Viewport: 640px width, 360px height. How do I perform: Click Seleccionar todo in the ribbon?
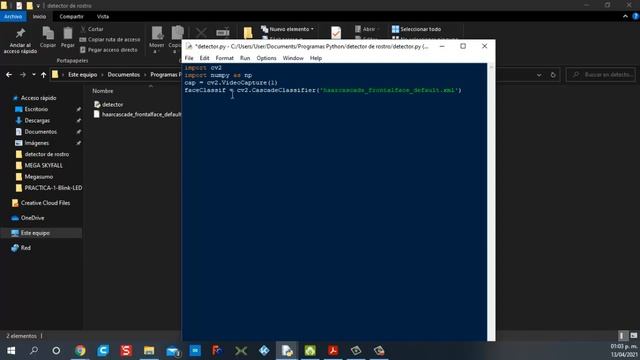point(416,29)
